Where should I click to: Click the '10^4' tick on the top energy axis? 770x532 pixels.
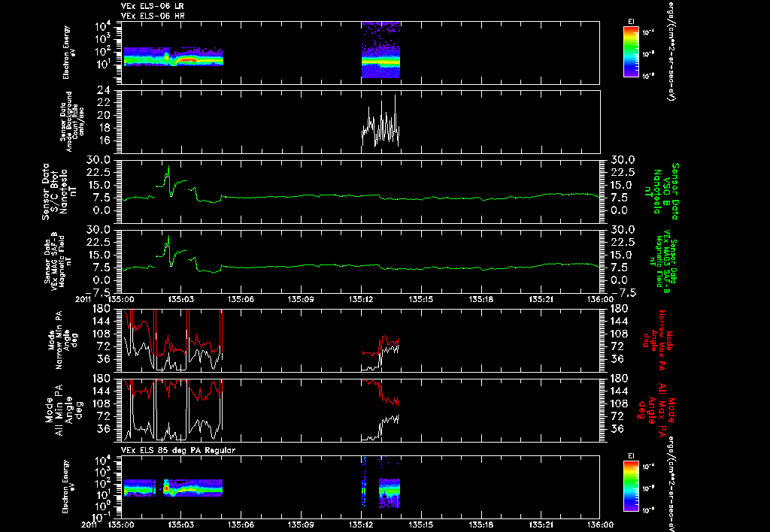pyautogui.click(x=102, y=26)
